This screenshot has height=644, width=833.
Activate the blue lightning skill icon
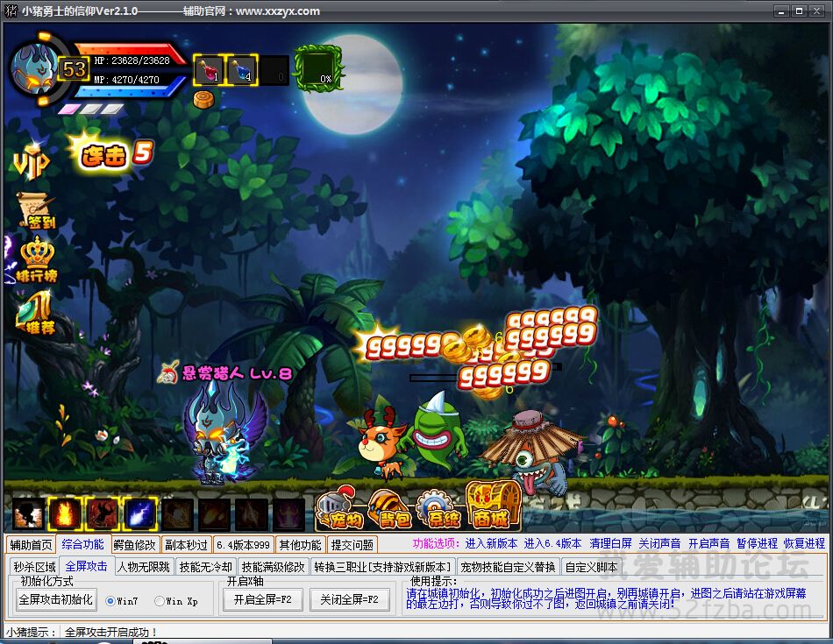(140, 514)
